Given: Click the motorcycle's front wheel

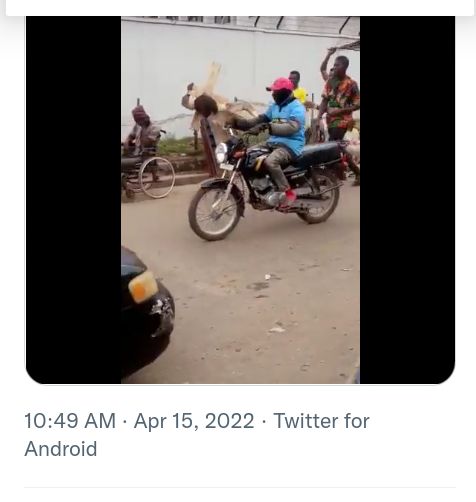Looking at the screenshot, I should click(217, 213).
